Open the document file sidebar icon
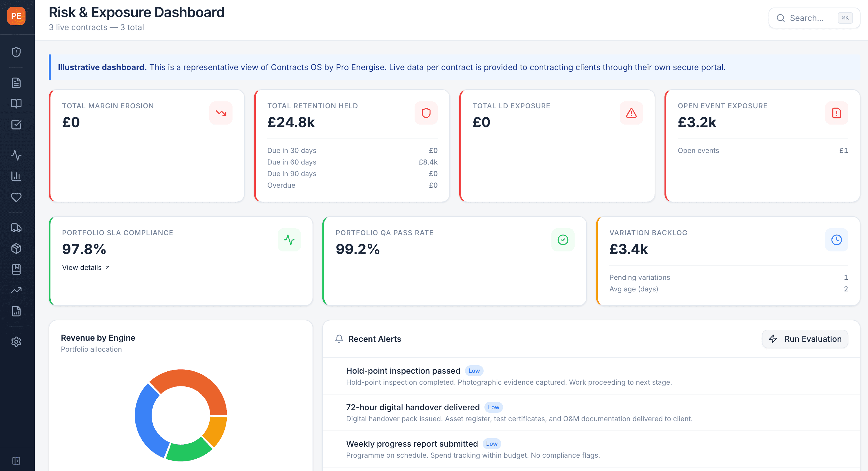Image resolution: width=868 pixels, height=471 pixels. (16, 83)
